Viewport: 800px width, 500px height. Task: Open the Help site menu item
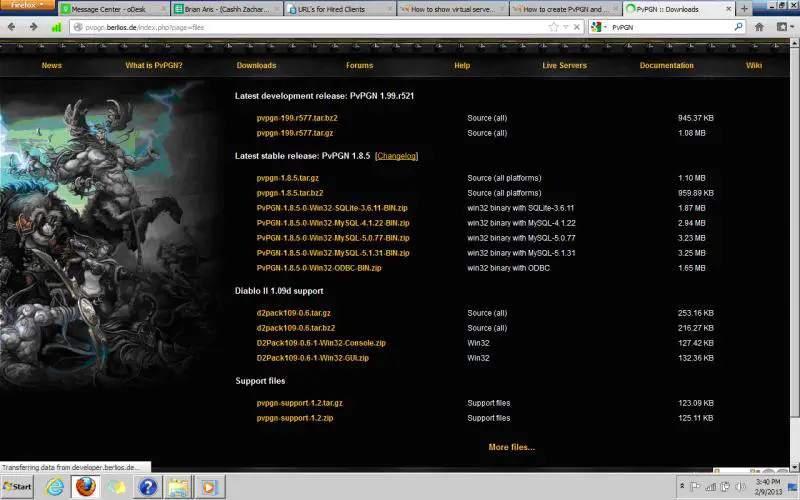462,65
